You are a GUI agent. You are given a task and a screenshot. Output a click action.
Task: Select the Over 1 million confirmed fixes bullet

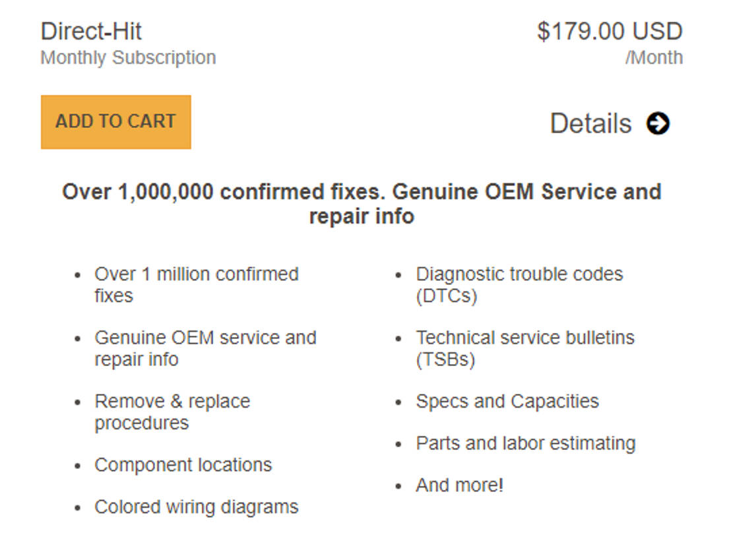click(x=197, y=284)
